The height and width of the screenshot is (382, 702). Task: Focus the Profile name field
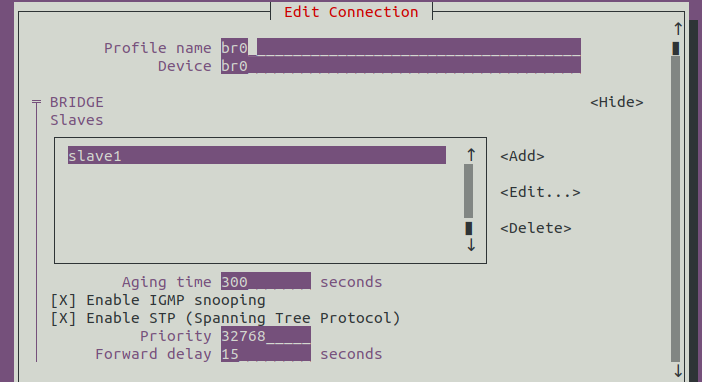(x=401, y=47)
